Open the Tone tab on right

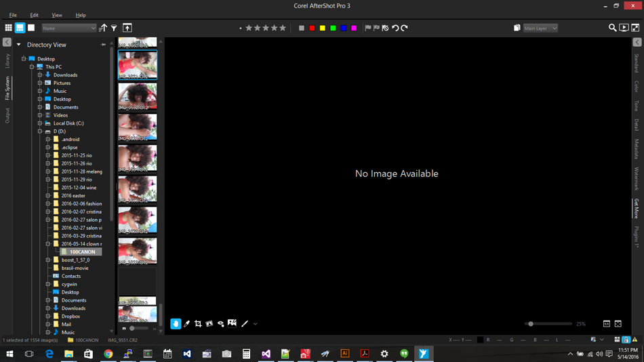(x=637, y=106)
